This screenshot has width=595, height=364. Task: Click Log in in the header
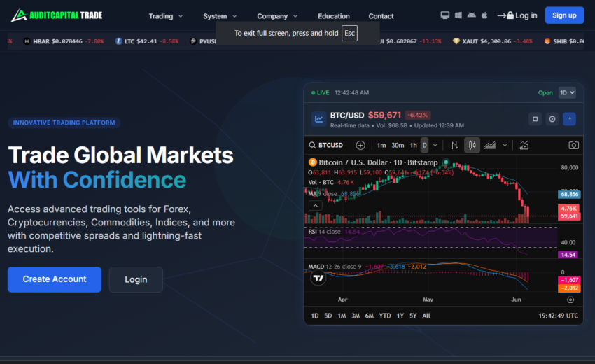[517, 15]
